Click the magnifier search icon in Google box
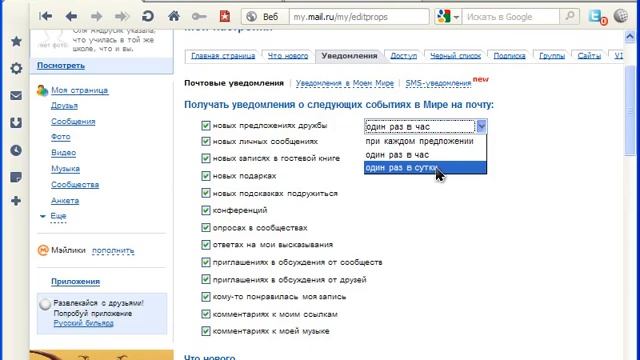640x360 pixels. [570, 16]
